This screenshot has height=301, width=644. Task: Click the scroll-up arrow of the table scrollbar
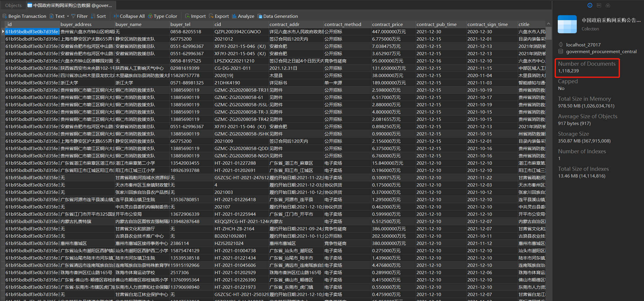[x=548, y=24]
